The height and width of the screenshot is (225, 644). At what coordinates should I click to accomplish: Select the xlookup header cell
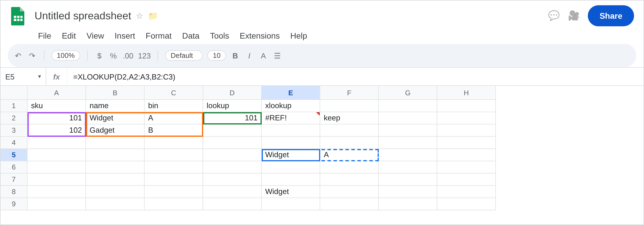[291, 106]
